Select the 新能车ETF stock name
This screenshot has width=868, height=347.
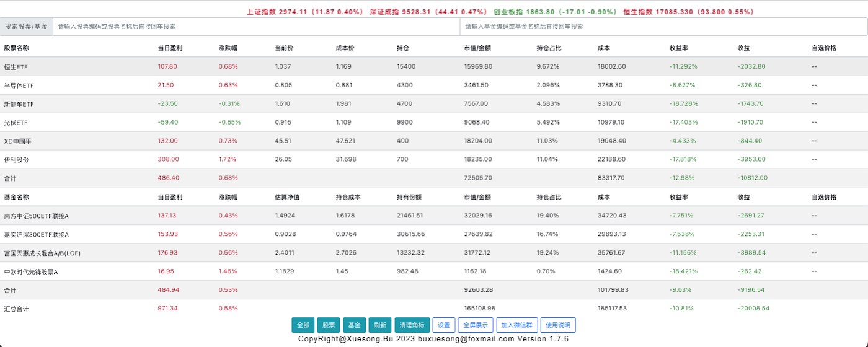pyautogui.click(x=19, y=103)
